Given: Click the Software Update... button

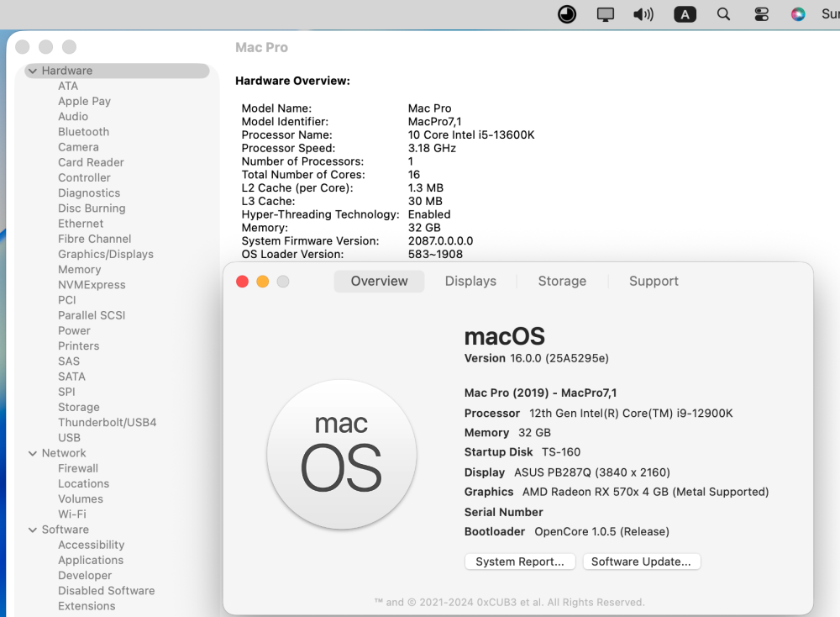Looking at the screenshot, I should (x=641, y=562).
